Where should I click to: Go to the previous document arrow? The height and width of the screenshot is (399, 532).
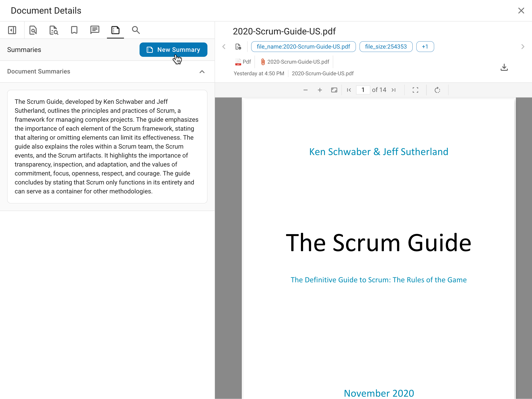tap(224, 46)
